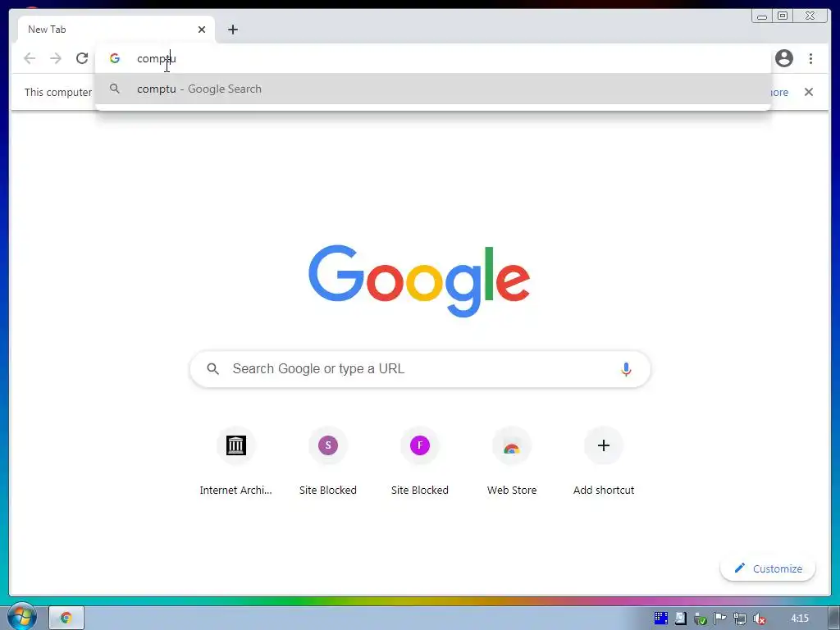Click 'This computer' infobar text
Image resolution: width=840 pixels, height=630 pixels.
(x=58, y=92)
